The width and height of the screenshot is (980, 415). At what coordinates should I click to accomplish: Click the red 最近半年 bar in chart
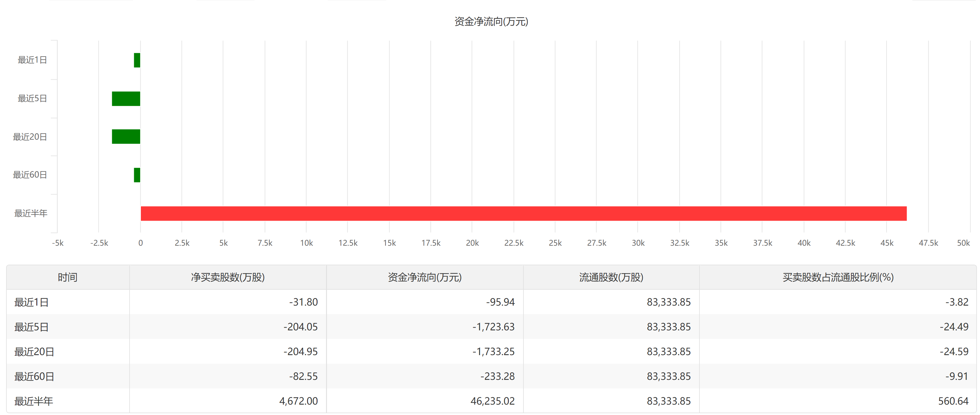click(x=523, y=213)
